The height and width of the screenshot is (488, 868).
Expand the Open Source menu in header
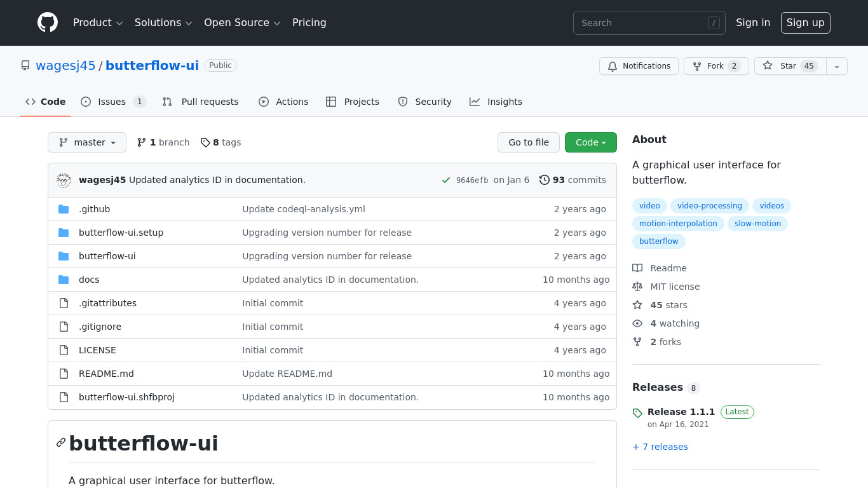tap(242, 23)
